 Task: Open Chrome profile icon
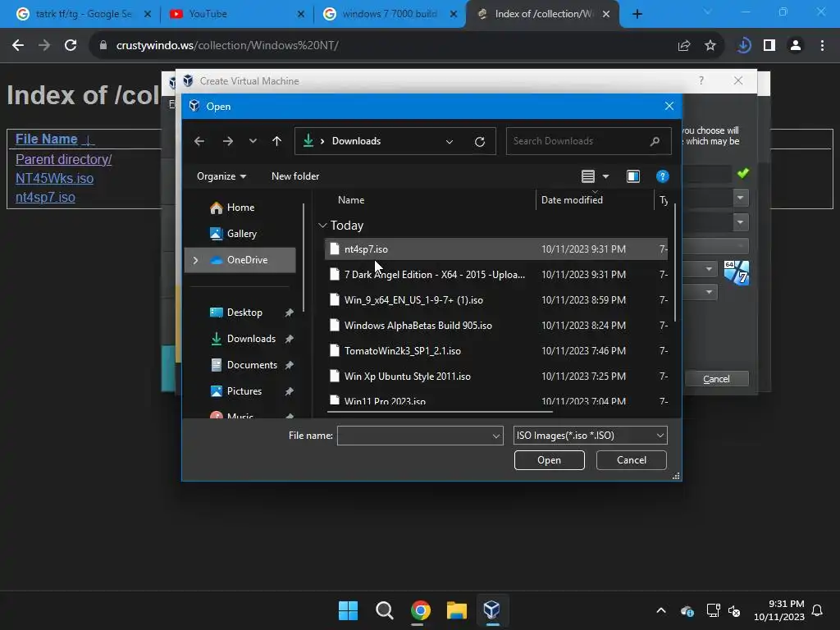[796, 46]
